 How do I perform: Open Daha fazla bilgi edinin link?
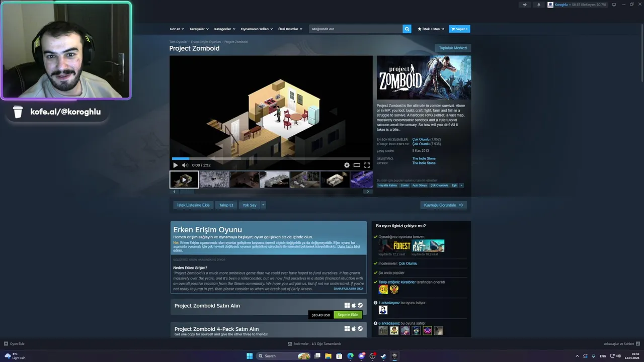349,247
